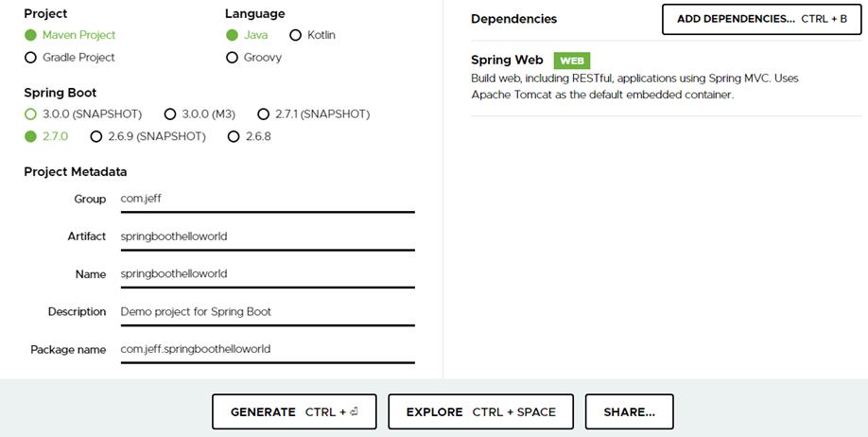
Task: Select Spring Boot 3.0.0 (SNAPSHOT)
Action: (x=31, y=114)
